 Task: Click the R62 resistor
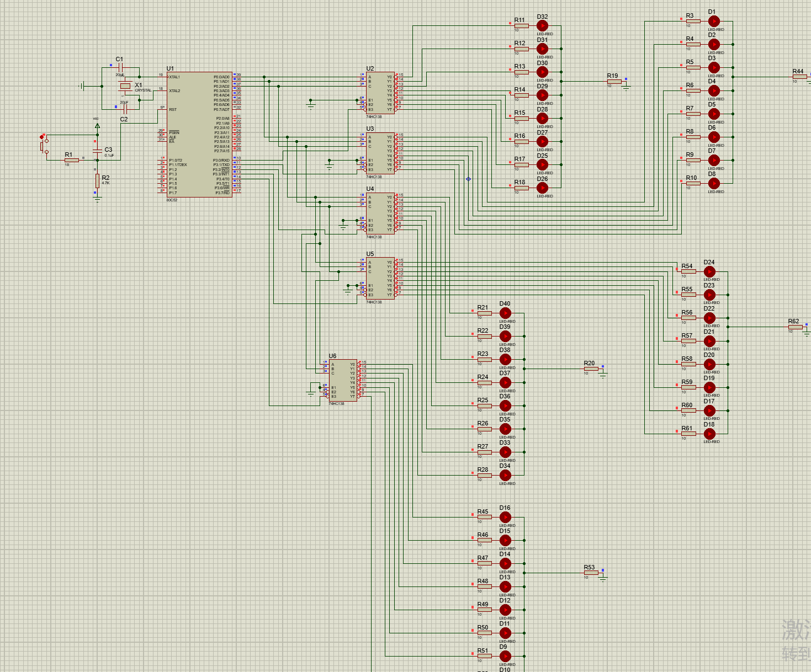795,327
